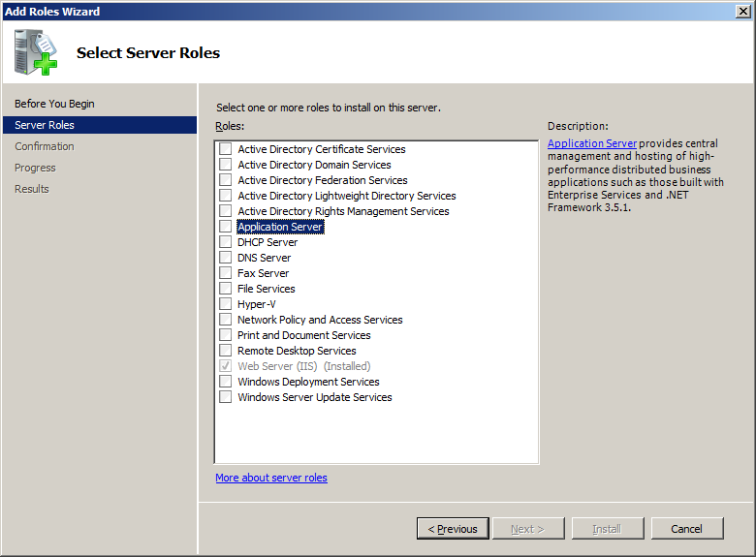
Task: Click the server wizard icon in header
Action: tap(36, 53)
